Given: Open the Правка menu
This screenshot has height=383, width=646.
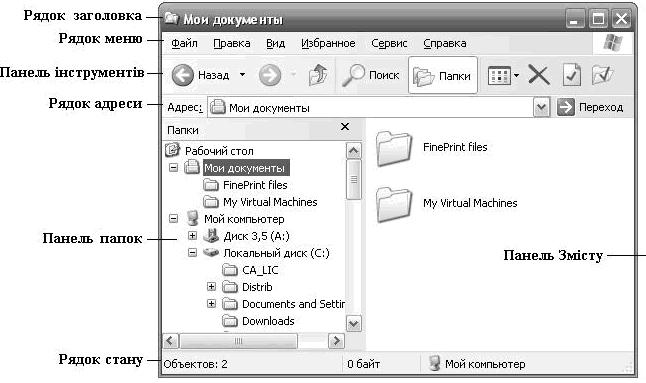Looking at the screenshot, I should click(x=232, y=43).
